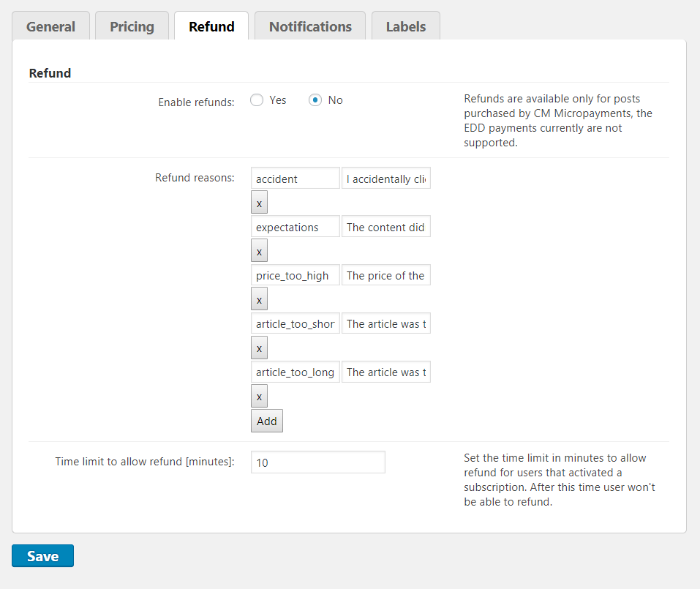Switch to the Labels tab
This screenshot has width=700, height=589.
pos(405,26)
